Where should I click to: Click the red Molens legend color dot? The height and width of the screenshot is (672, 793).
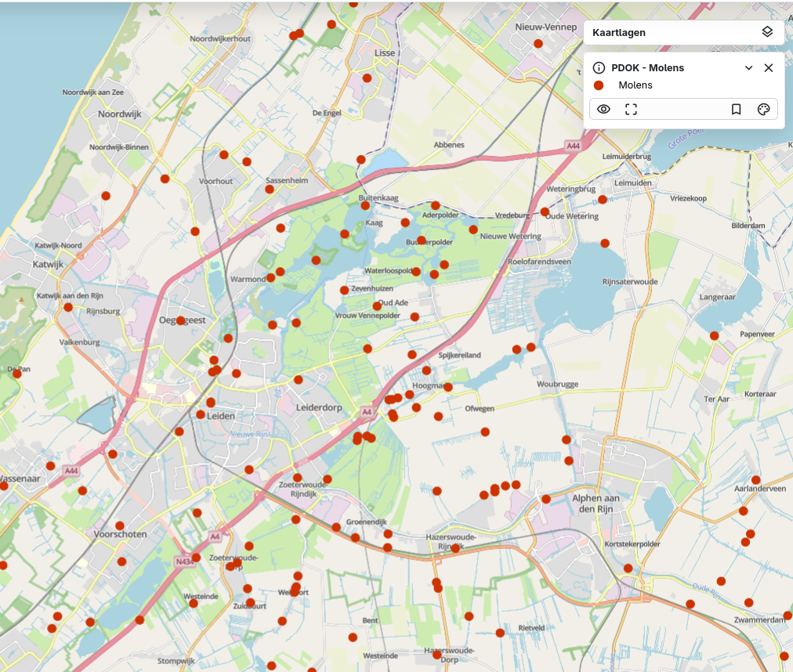[599, 85]
